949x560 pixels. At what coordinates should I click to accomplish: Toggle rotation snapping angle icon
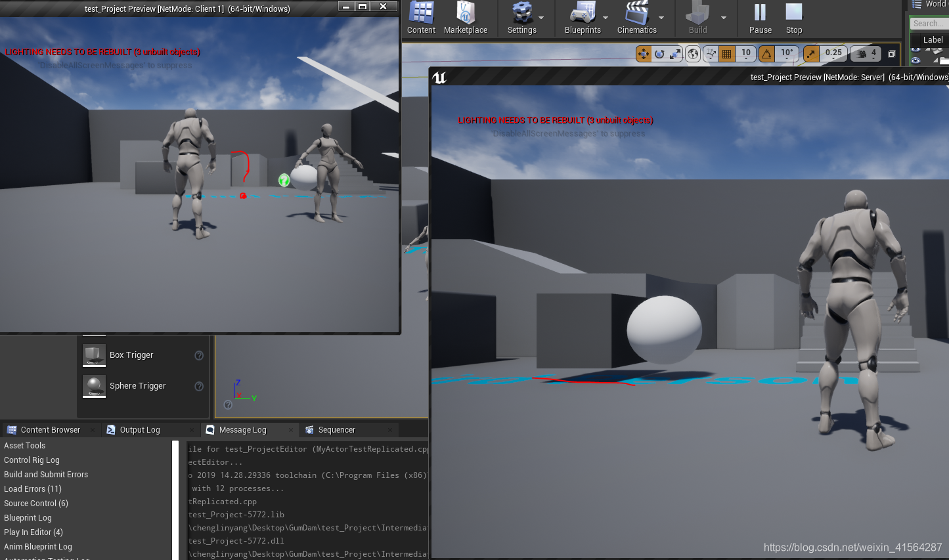[x=766, y=54]
